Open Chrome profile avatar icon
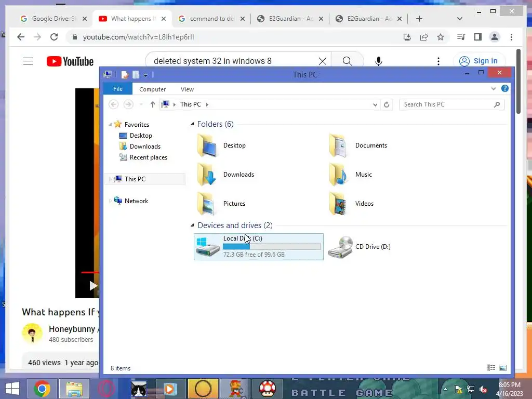 tap(495, 37)
